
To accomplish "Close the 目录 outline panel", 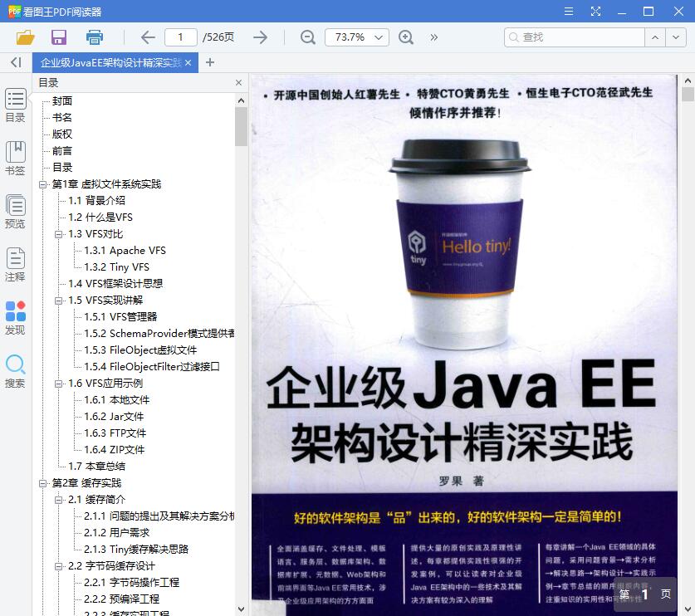I will pos(238,82).
